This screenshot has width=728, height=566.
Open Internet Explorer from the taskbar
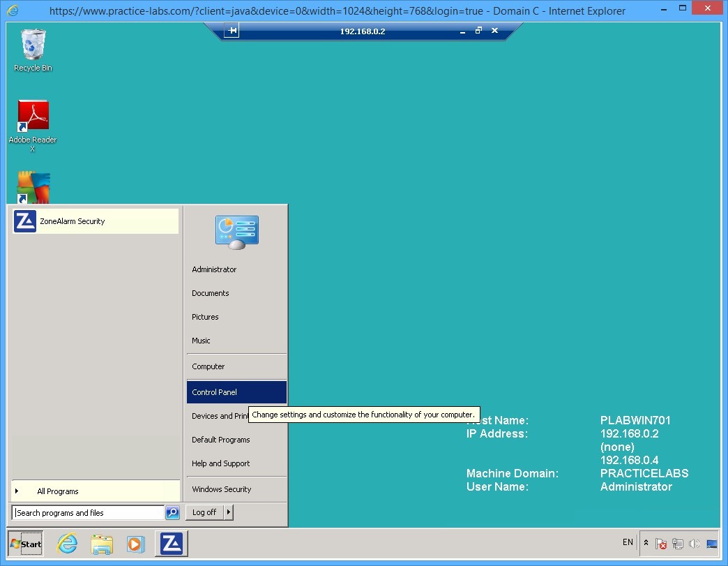point(67,544)
